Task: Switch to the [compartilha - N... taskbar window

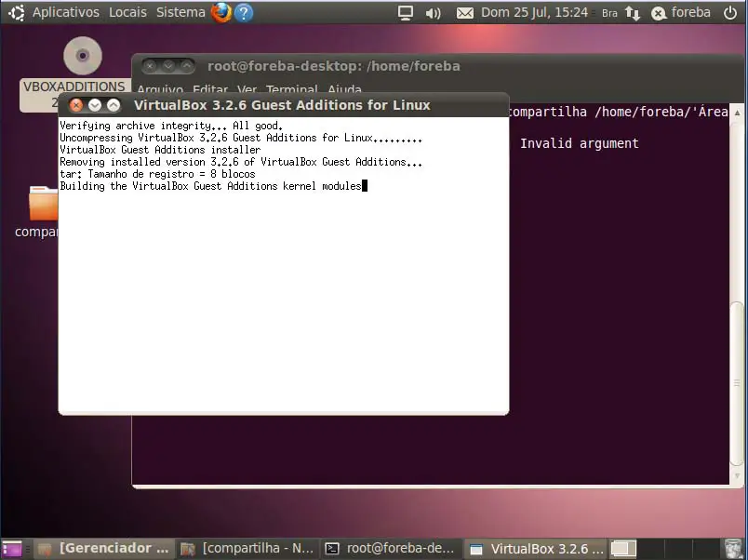Action: tap(247, 549)
